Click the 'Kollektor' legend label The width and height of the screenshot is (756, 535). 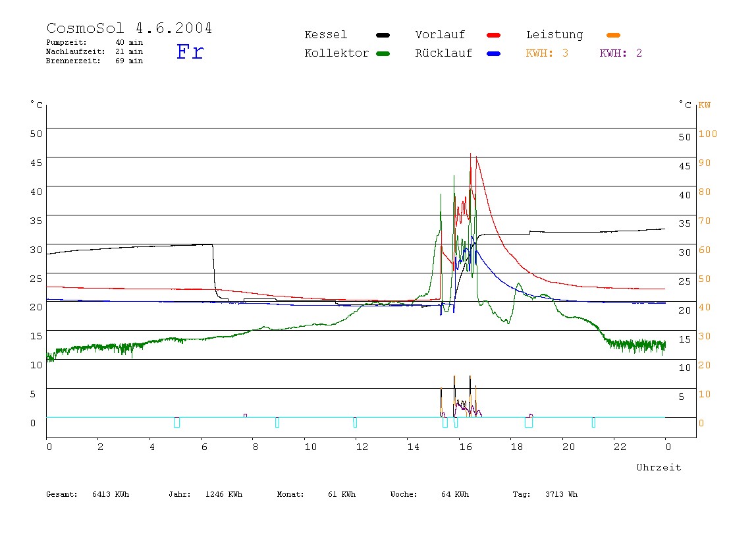[337, 53]
